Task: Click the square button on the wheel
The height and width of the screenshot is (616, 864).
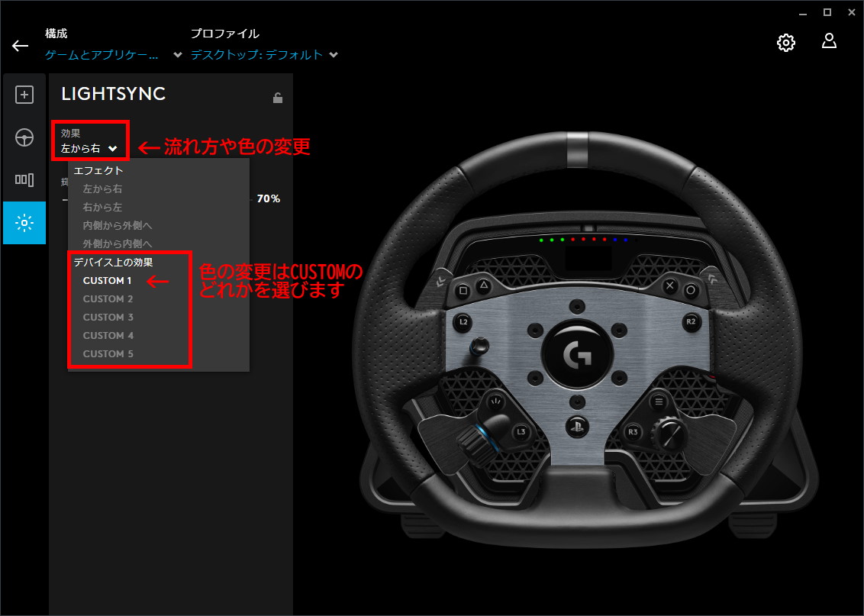Action: [463, 290]
